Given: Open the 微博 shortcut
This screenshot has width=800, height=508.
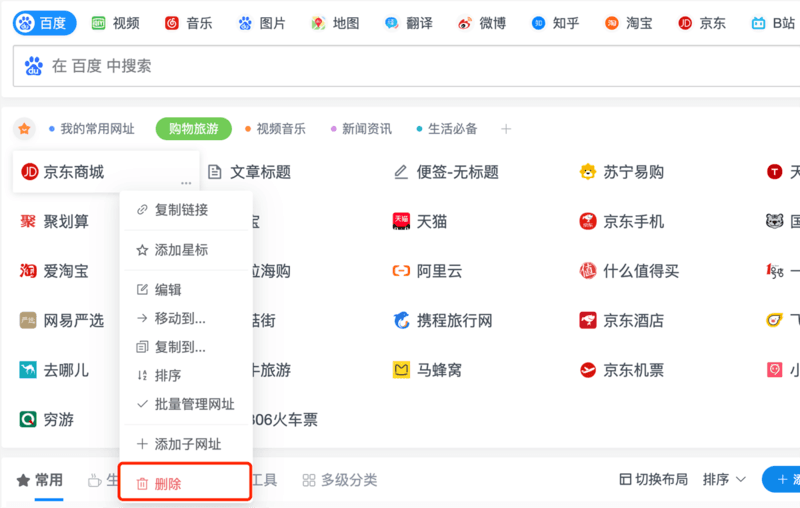Looking at the screenshot, I should coord(482,23).
